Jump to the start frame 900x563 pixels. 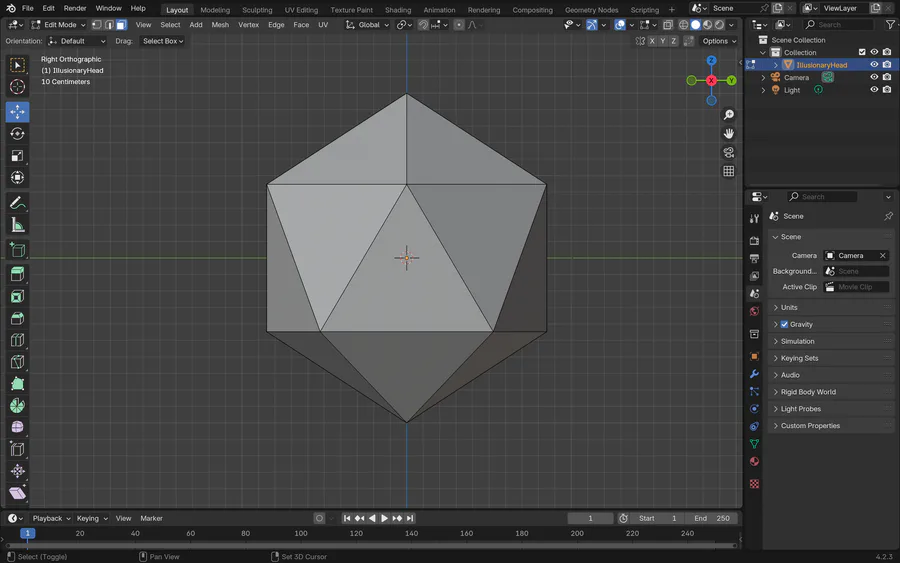347,518
